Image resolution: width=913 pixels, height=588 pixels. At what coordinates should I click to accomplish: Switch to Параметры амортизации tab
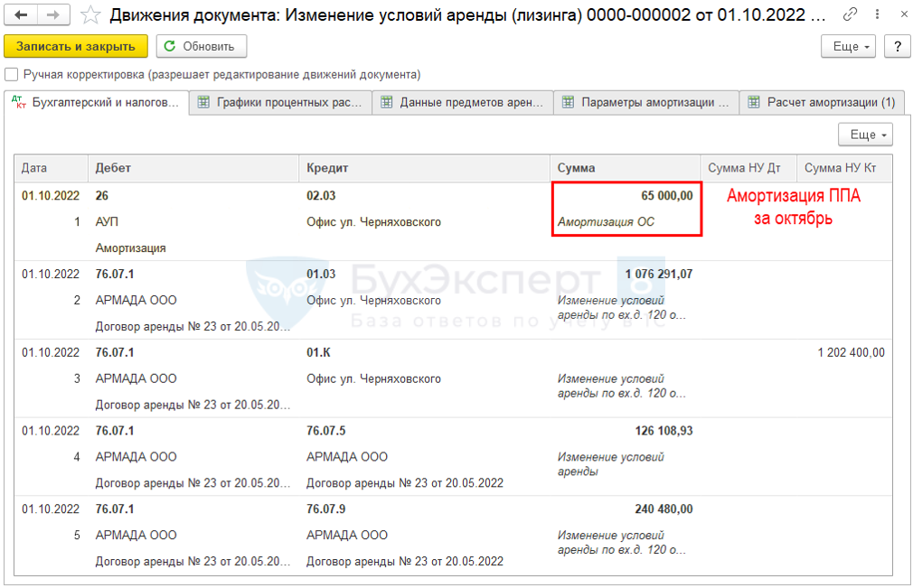point(646,102)
